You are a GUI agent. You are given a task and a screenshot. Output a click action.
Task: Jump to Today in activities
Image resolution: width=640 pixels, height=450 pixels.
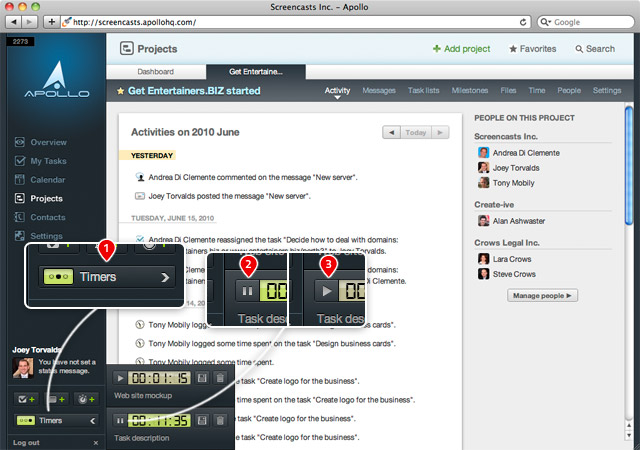click(416, 132)
